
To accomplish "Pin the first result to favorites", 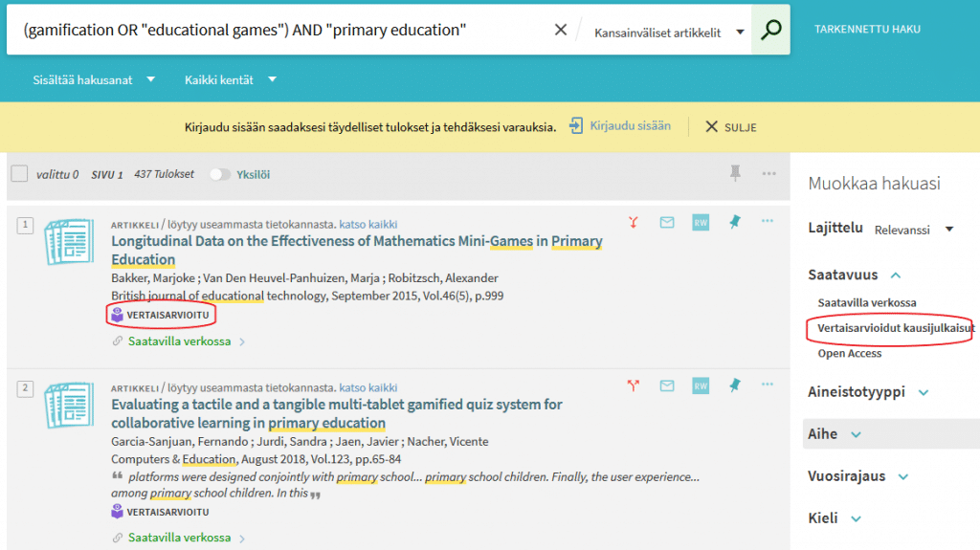I will pos(734,222).
